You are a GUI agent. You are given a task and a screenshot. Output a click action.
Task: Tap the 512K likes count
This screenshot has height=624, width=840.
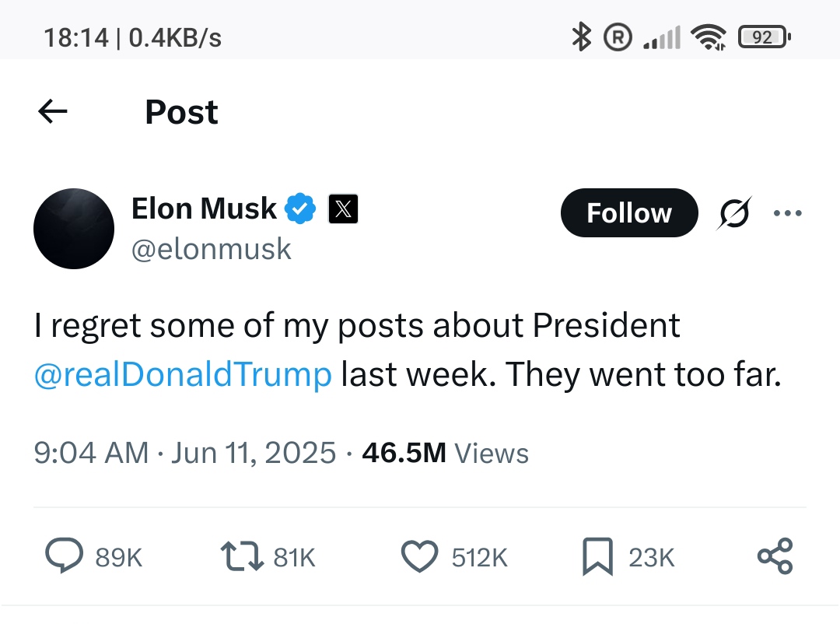[x=479, y=557]
